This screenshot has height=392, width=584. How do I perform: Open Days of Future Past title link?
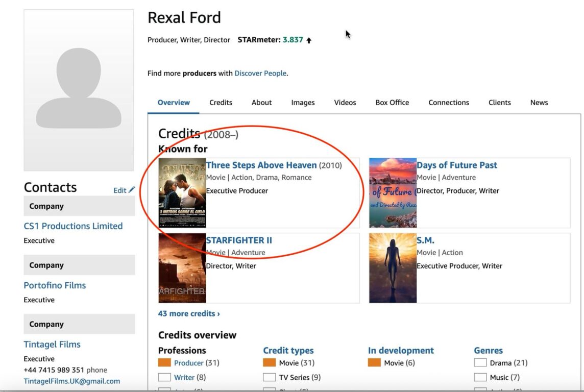click(456, 165)
